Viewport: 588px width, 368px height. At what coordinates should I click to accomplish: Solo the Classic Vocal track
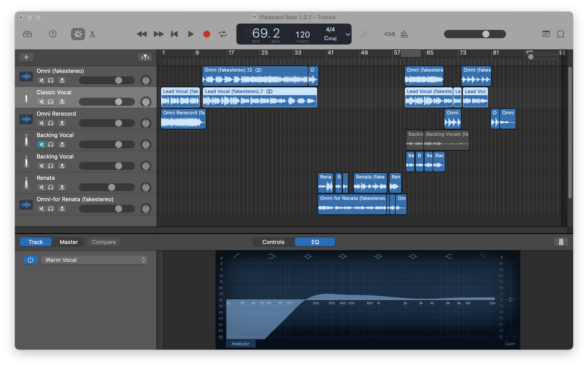pos(51,102)
